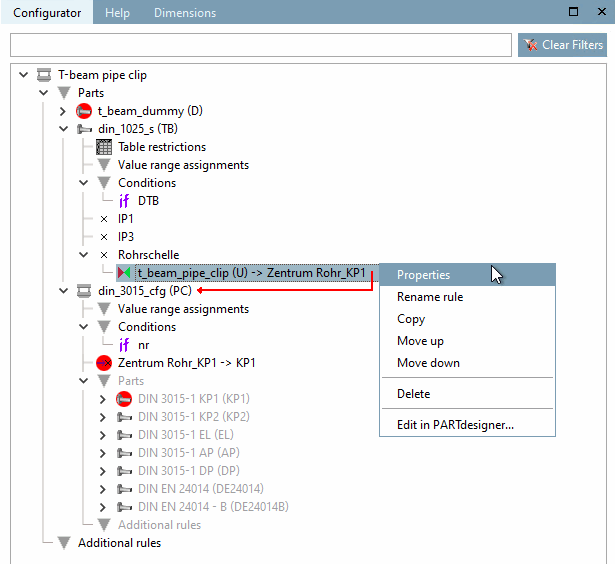Click the purple if icon beside nr
Viewport: 615px width, 564px height.
point(124,345)
